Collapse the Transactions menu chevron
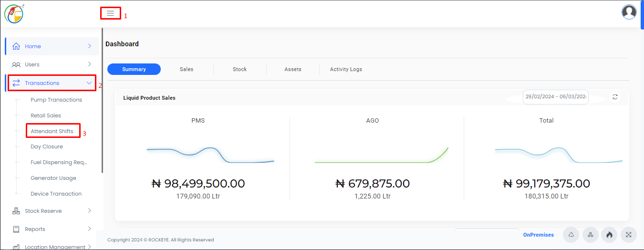This screenshot has width=644, height=250. [89, 83]
